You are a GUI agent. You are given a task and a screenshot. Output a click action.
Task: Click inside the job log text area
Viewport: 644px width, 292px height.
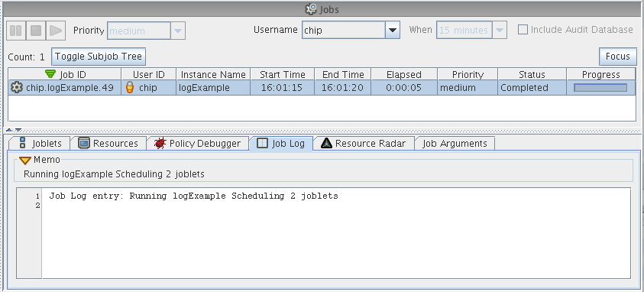tap(336, 233)
